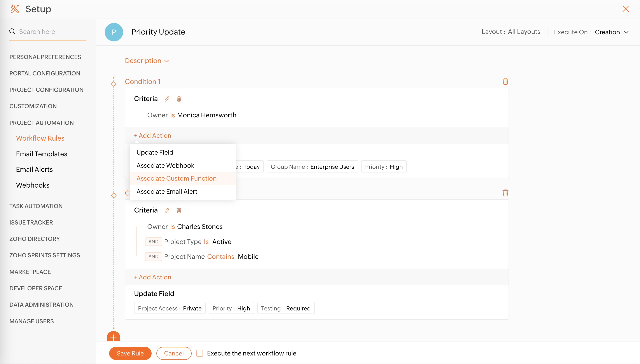Click AND operator before Project Name
Screen dimensions: 640x364
[x=153, y=256]
